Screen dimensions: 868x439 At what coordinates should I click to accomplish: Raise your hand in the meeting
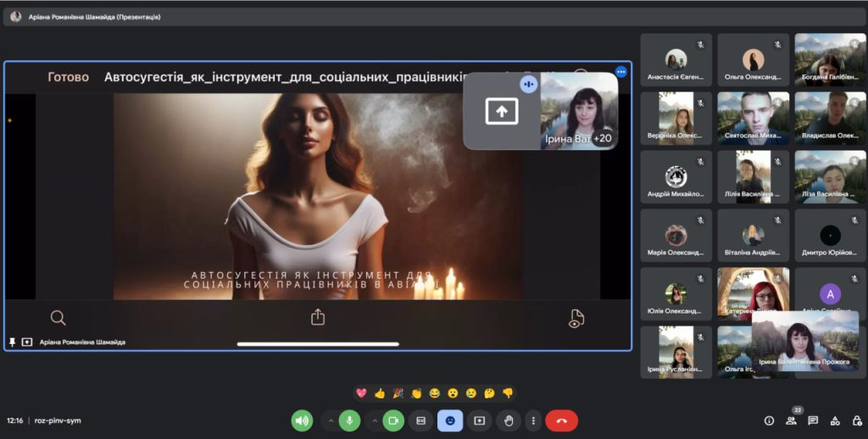tap(509, 420)
